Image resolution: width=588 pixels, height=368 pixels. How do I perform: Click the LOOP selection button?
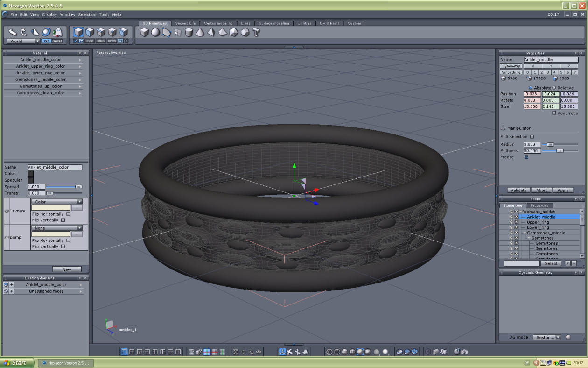(x=90, y=41)
